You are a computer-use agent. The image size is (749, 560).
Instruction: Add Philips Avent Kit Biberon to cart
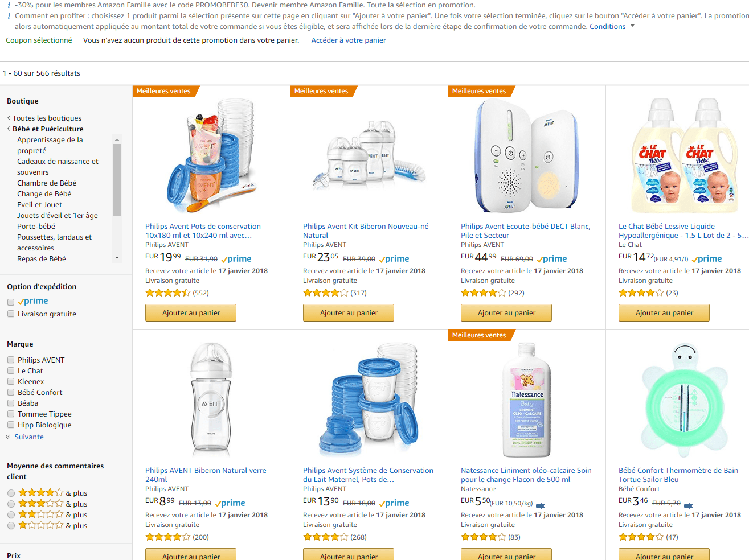(349, 313)
